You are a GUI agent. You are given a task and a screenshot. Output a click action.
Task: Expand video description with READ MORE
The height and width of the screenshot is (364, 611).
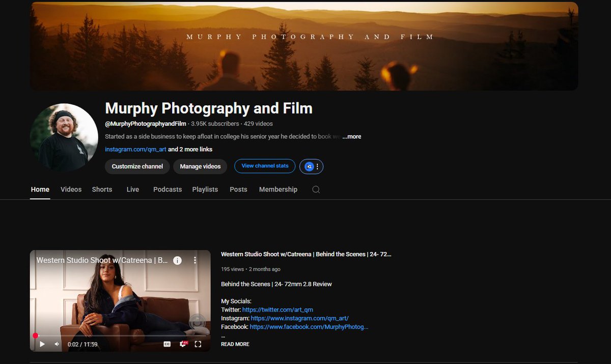[235, 344]
